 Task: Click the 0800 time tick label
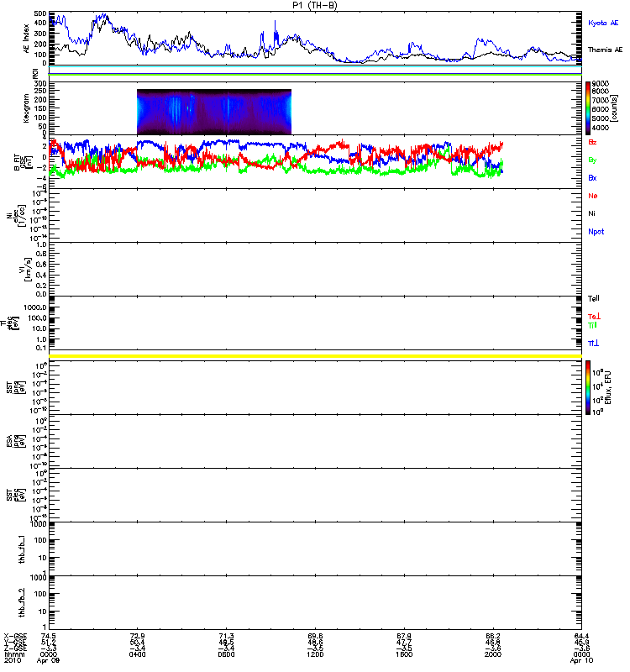tap(226, 654)
